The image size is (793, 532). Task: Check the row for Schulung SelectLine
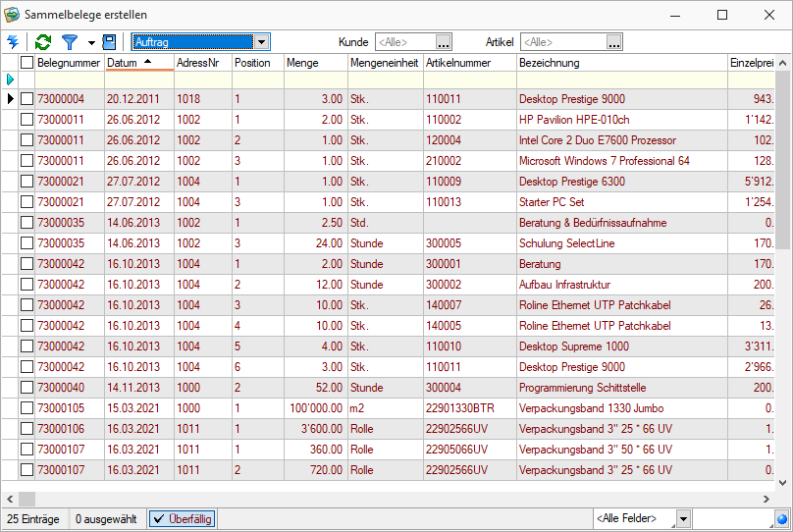click(26, 243)
